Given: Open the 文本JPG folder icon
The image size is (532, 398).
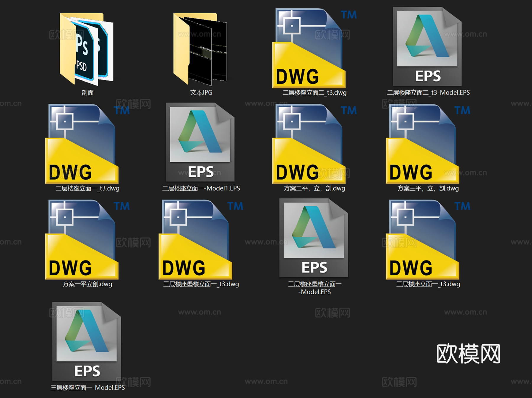Looking at the screenshot, I should point(200,49).
